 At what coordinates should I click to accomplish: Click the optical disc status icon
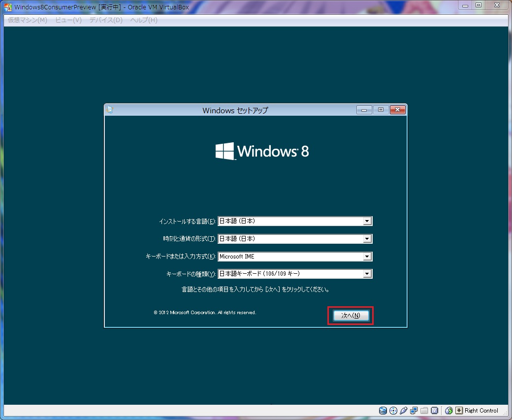pos(393,411)
